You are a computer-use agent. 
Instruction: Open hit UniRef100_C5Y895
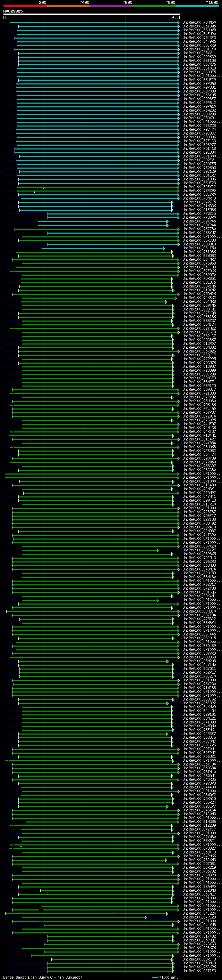[x=199, y=26]
